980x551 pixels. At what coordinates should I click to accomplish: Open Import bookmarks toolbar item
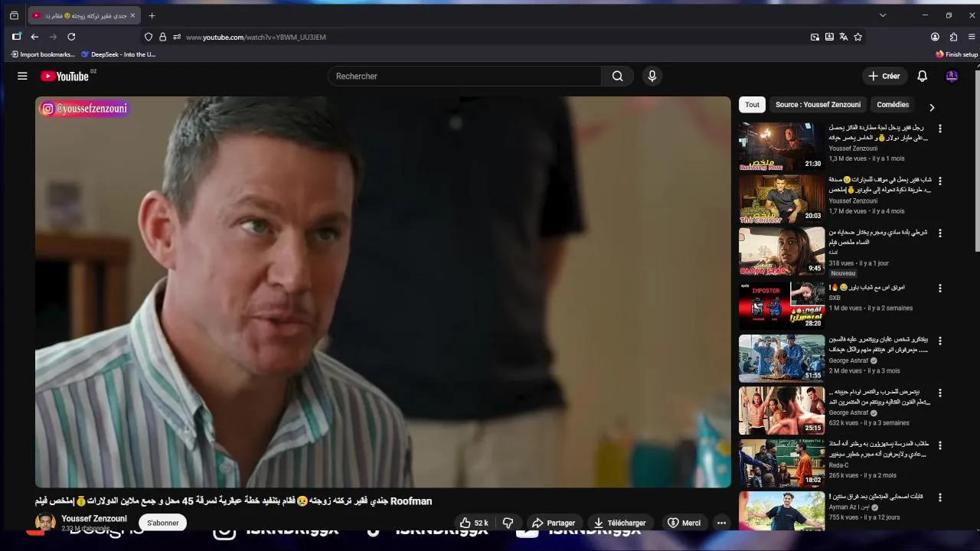click(43, 54)
